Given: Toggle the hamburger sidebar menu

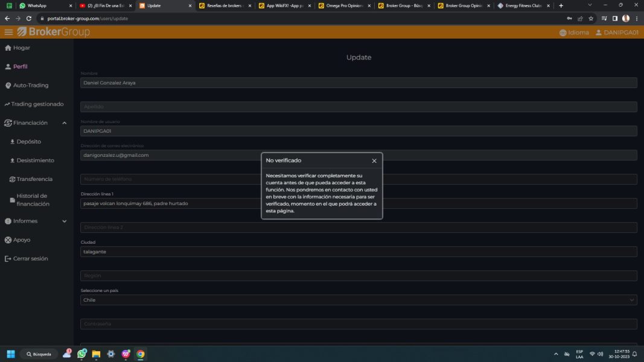Looking at the screenshot, I should 8,32.
